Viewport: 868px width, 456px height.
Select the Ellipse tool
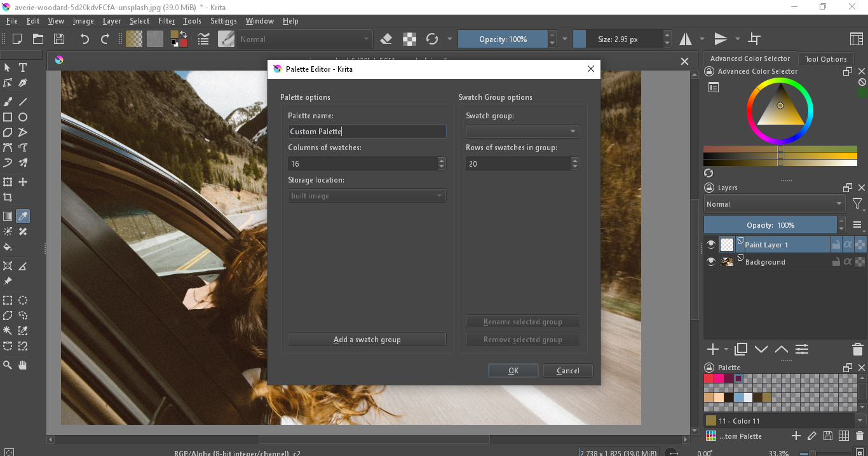pyautogui.click(x=23, y=117)
